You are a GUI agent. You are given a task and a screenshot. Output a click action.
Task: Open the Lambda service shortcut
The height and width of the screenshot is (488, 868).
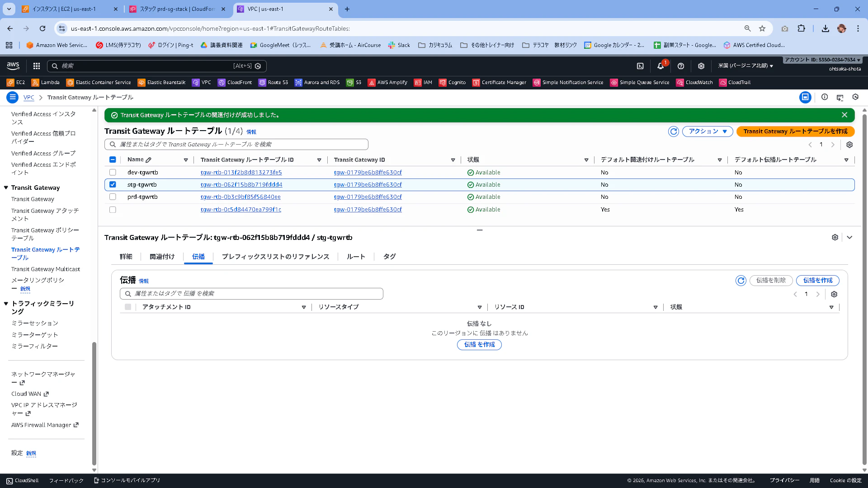[x=46, y=83]
